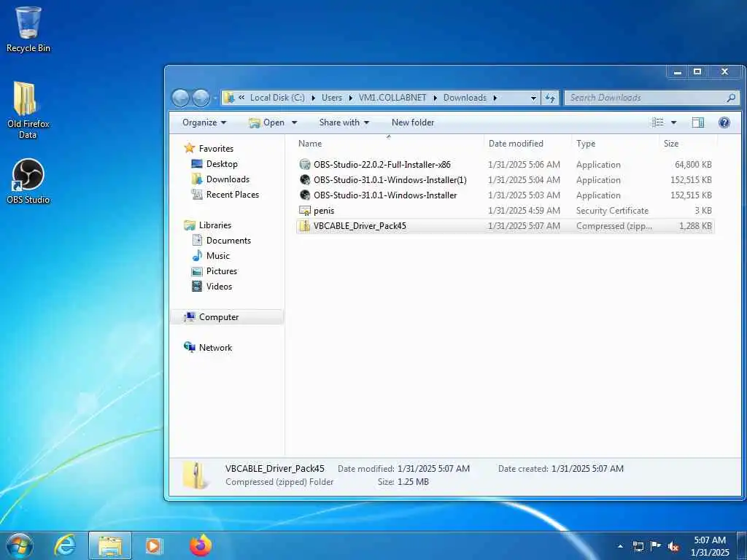Launch Firefox from the taskbar
This screenshot has height=560, width=747.
[201, 545]
